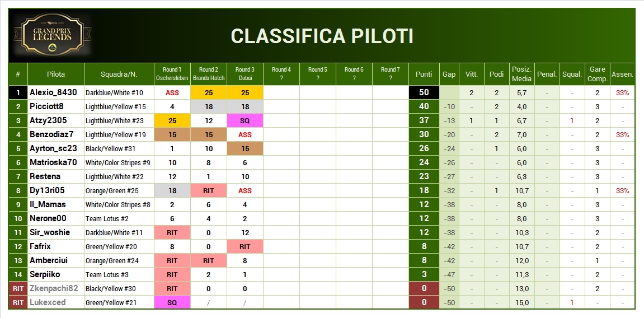644x318 pixels.
Task: Select Zkenpachi82 driver name
Action: 53,288
